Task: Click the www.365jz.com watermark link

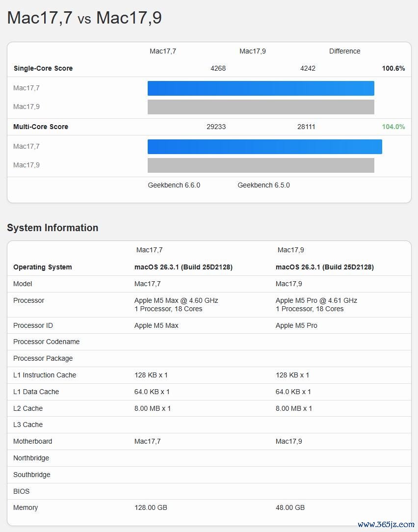Action: [386, 525]
